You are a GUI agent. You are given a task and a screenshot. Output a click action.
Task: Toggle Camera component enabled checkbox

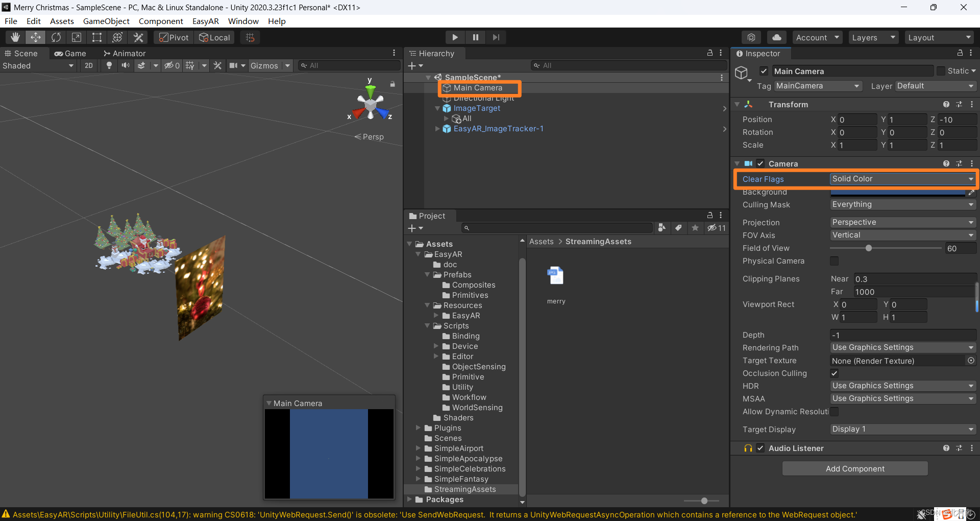pos(761,163)
